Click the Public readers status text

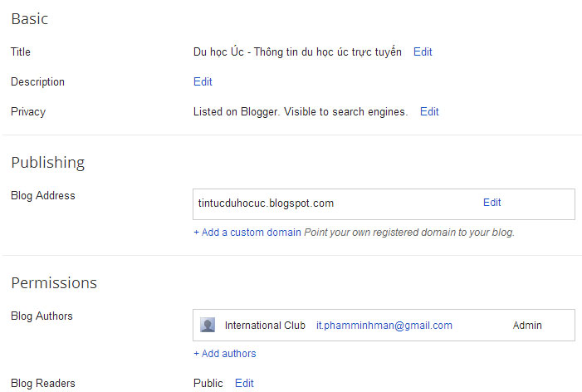point(208,383)
